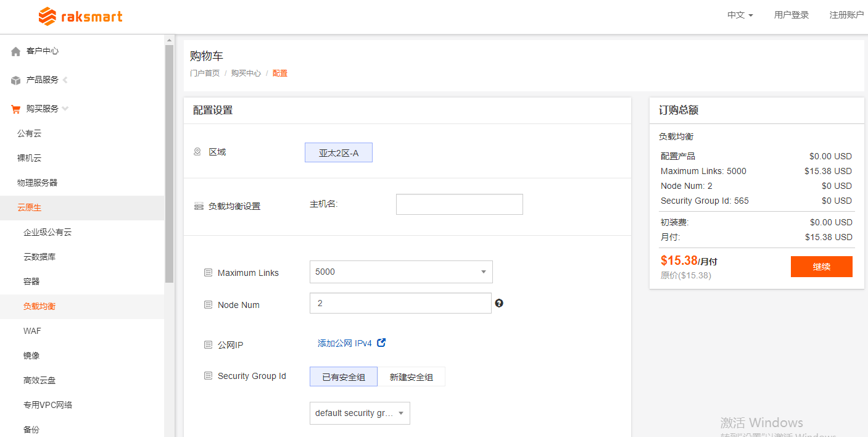The image size is (868, 437).
Task: Click the home icon beside 客户中心
Action: point(15,51)
